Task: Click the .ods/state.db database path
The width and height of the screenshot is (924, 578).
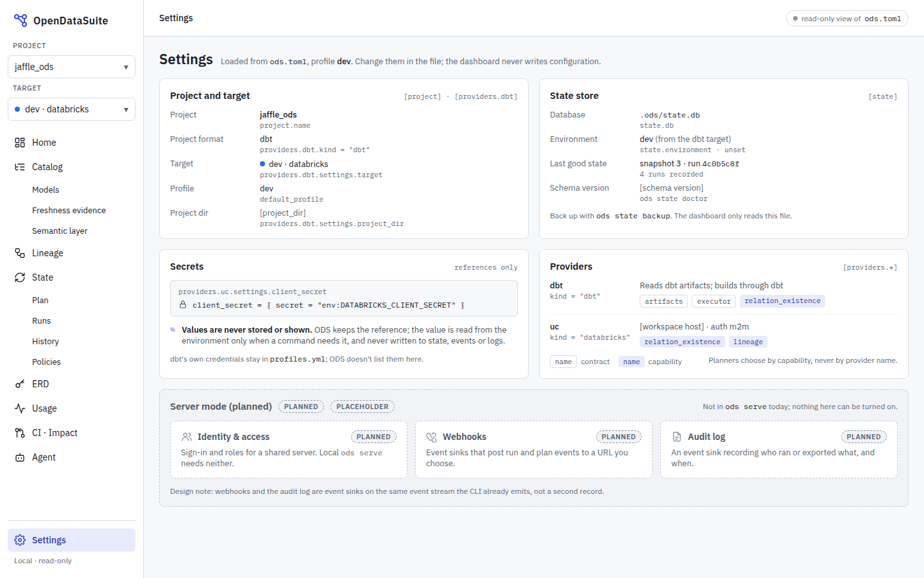Action: click(x=670, y=115)
